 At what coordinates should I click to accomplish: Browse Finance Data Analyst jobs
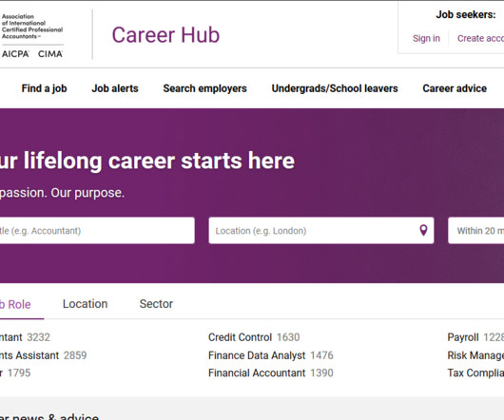tap(257, 355)
